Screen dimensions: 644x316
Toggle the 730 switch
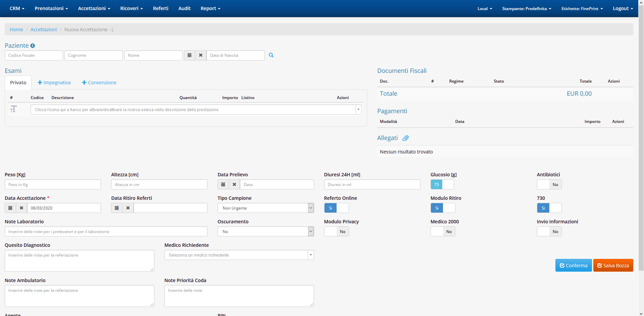(x=549, y=208)
